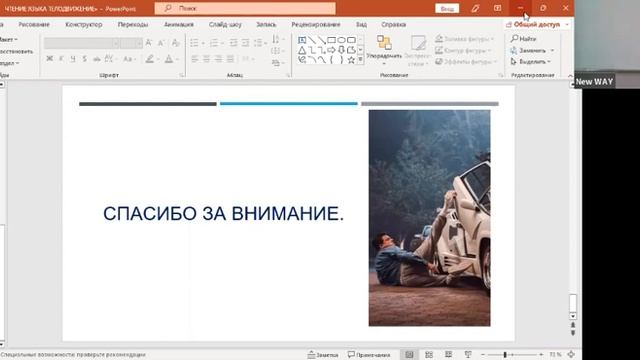640x360 pixels.
Task: Click the font color A button
Action: [x=169, y=59]
